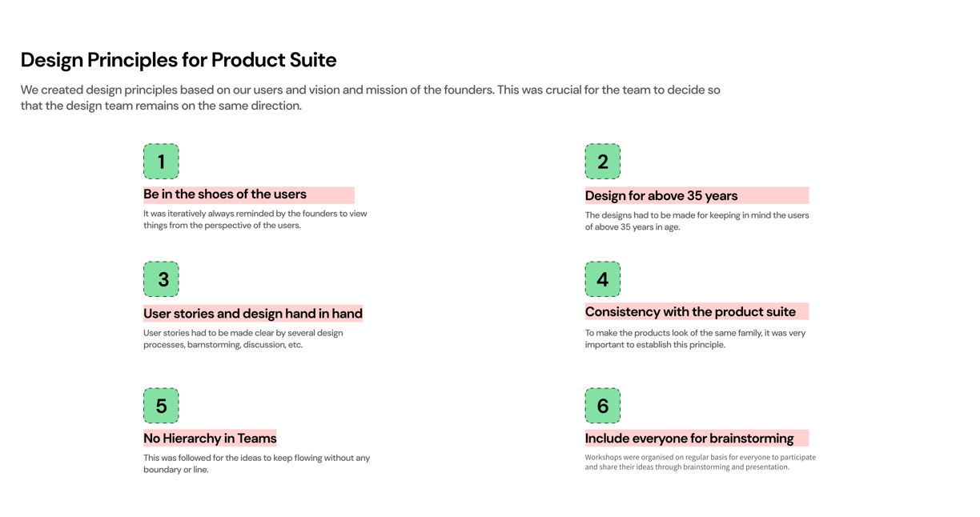Viewport: 980px width, 517px height.
Task: Select the green number 4 badge
Action: click(x=602, y=279)
